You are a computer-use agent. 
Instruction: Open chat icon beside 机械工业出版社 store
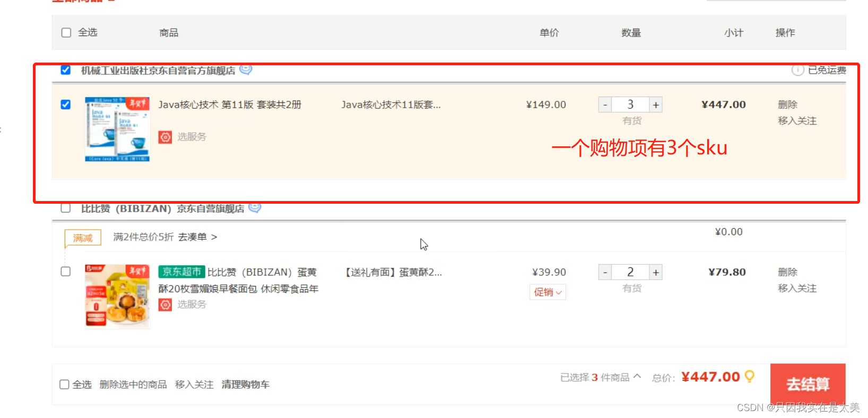tap(246, 69)
